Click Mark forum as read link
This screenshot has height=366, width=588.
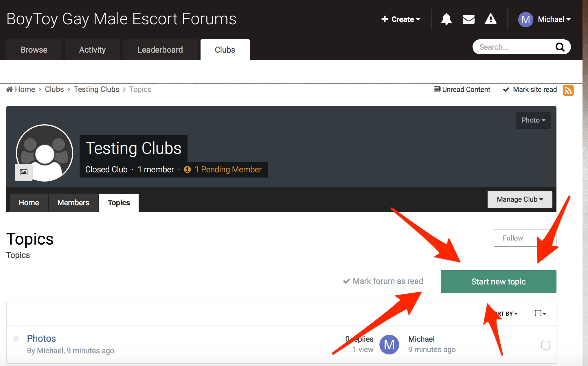[383, 281]
